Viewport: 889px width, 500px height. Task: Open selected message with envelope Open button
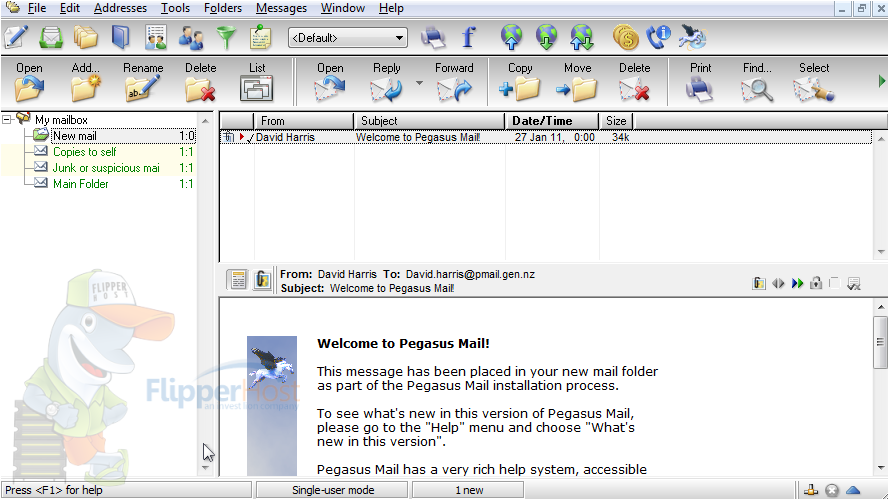(330, 82)
